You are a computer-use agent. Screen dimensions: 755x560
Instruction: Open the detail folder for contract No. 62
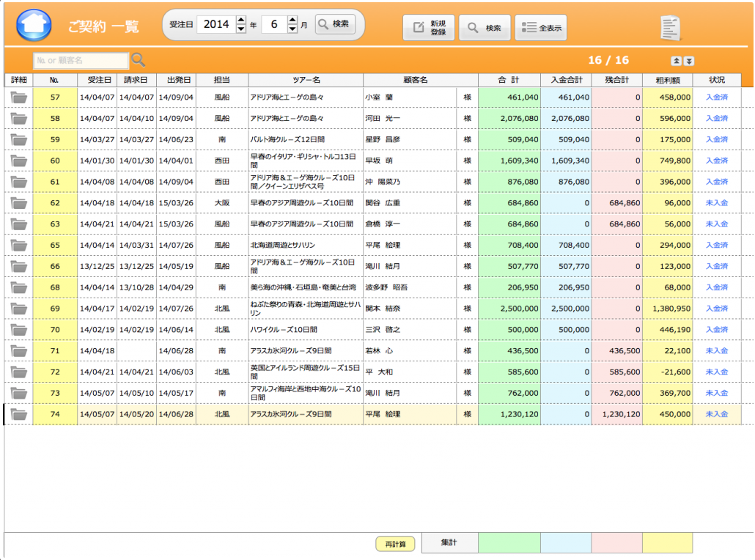(18, 202)
